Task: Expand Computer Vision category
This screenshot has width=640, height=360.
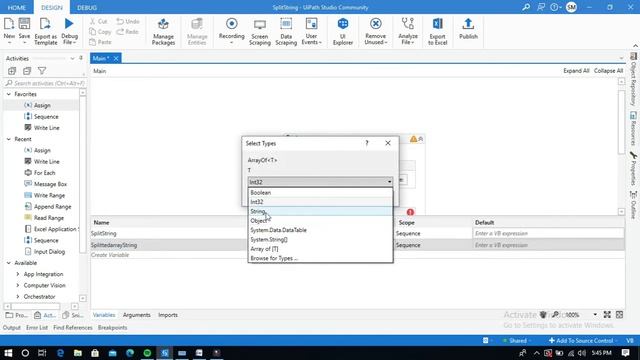Action: [18, 285]
